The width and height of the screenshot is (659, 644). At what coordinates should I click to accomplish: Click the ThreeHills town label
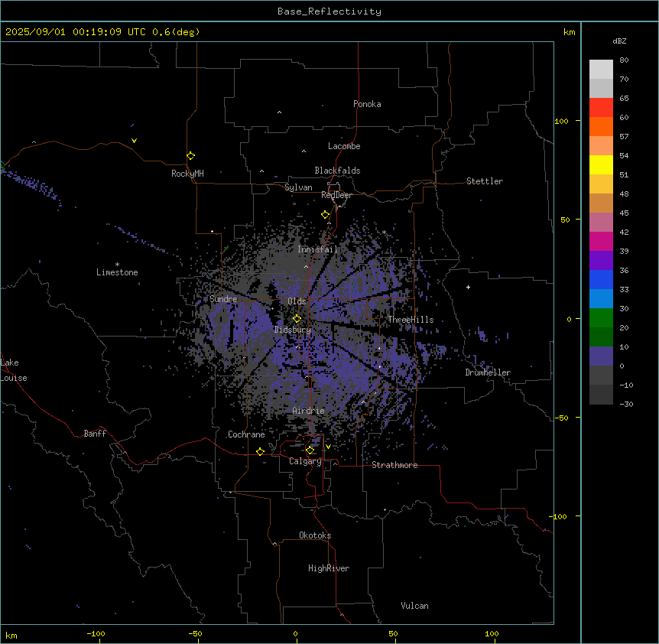[x=411, y=320]
